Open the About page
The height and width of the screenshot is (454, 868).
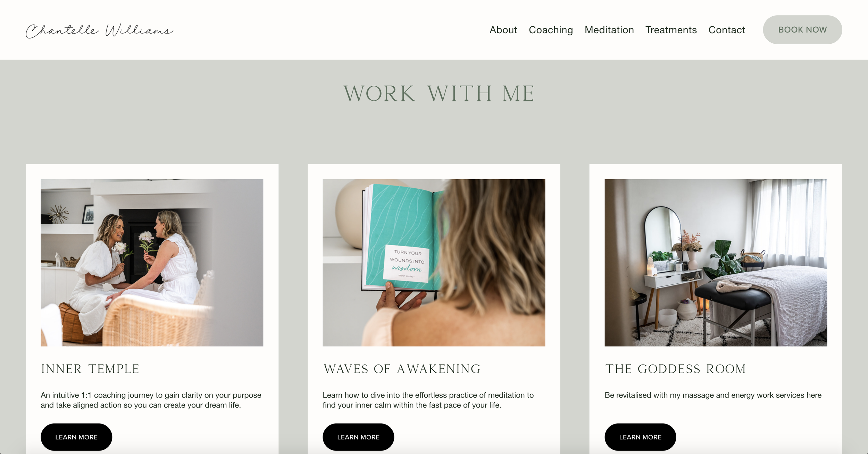pyautogui.click(x=503, y=30)
